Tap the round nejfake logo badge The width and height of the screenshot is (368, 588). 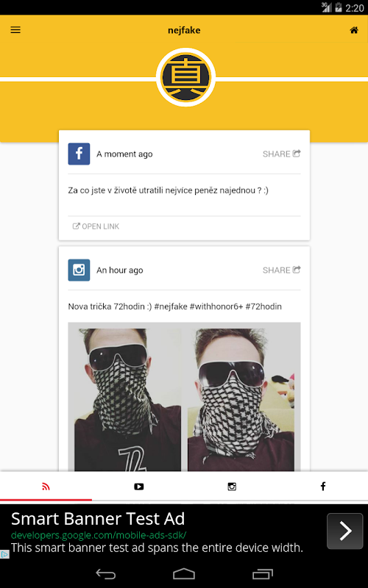click(186, 77)
